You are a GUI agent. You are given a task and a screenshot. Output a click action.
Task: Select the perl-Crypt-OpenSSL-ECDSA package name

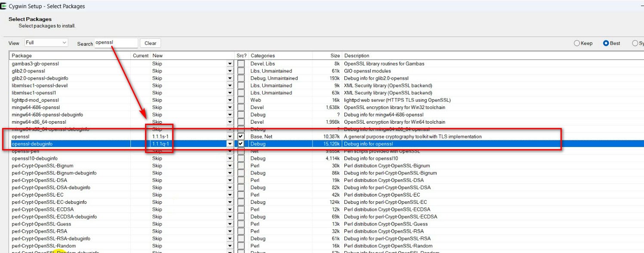[x=43, y=209]
